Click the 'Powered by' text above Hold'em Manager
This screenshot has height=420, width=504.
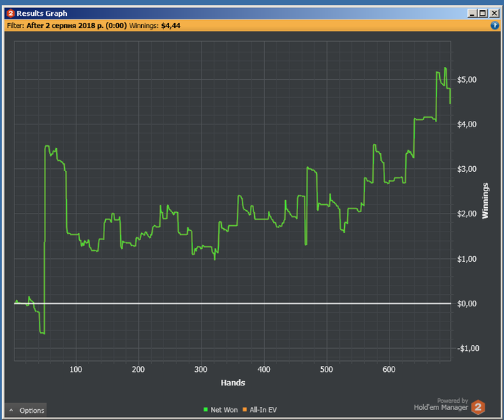pos(452,401)
